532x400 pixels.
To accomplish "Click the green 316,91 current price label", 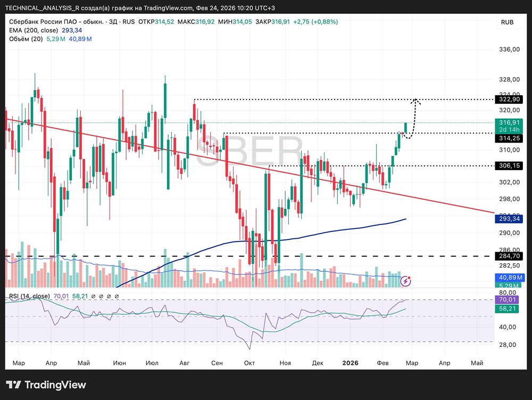I will tap(509, 126).
